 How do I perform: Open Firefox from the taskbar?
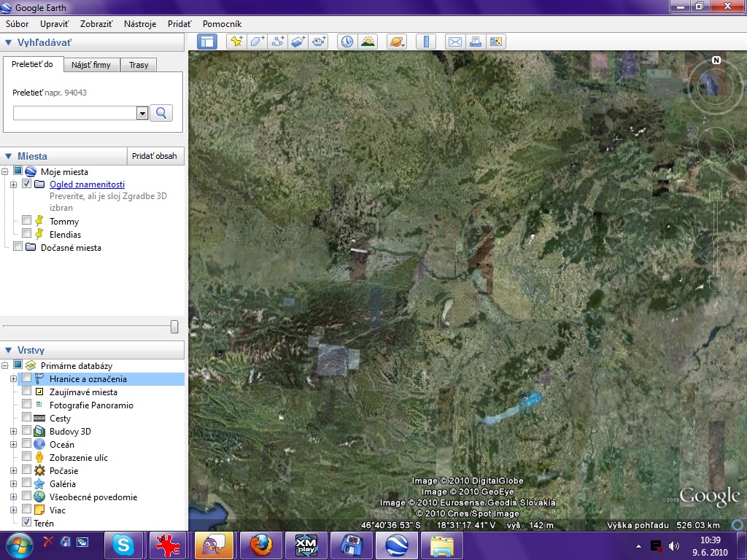click(x=262, y=545)
